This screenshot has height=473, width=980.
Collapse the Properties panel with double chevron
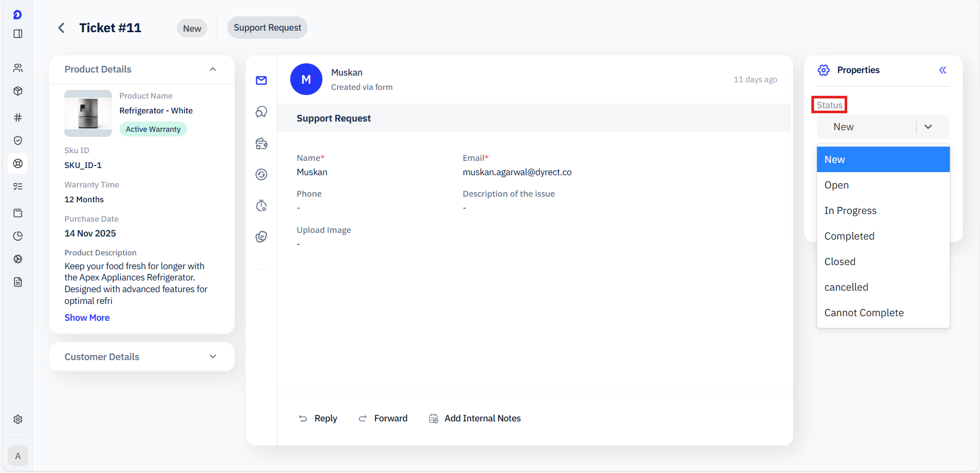943,70
